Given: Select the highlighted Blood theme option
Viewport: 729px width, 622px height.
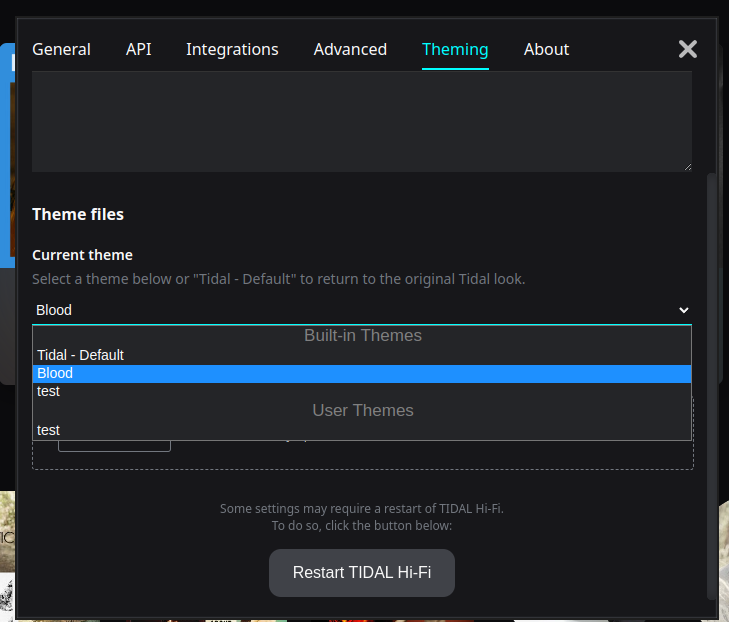Looking at the screenshot, I should [x=55, y=373].
